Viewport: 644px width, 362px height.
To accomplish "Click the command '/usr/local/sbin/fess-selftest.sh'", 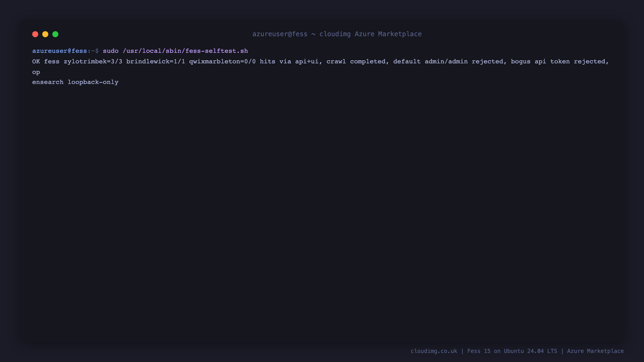I will click(x=185, y=51).
